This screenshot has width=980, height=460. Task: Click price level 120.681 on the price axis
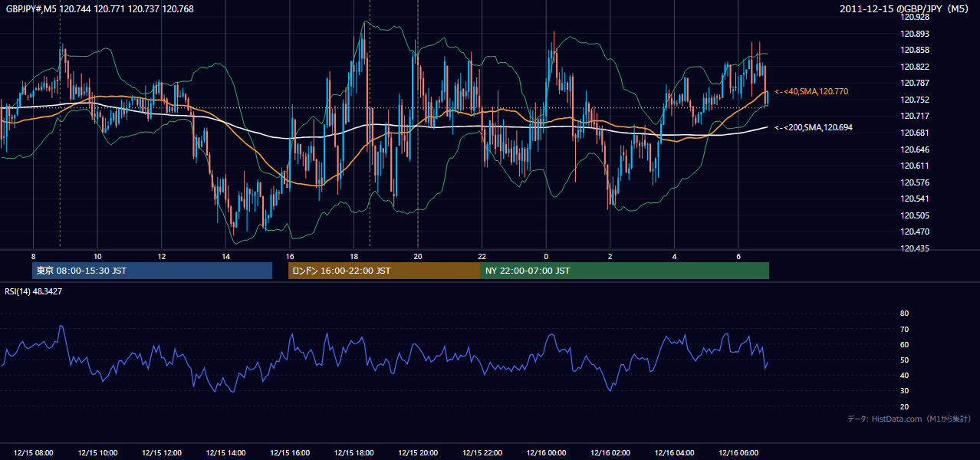coord(914,133)
